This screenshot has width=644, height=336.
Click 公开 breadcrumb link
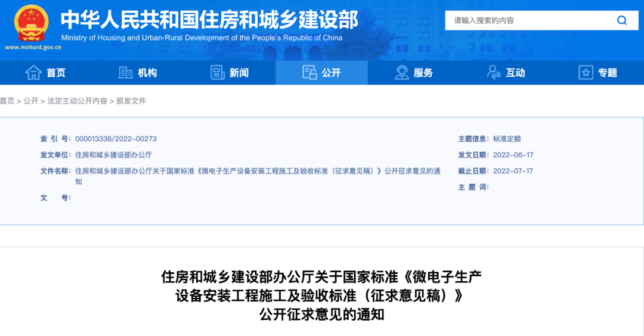click(x=31, y=101)
